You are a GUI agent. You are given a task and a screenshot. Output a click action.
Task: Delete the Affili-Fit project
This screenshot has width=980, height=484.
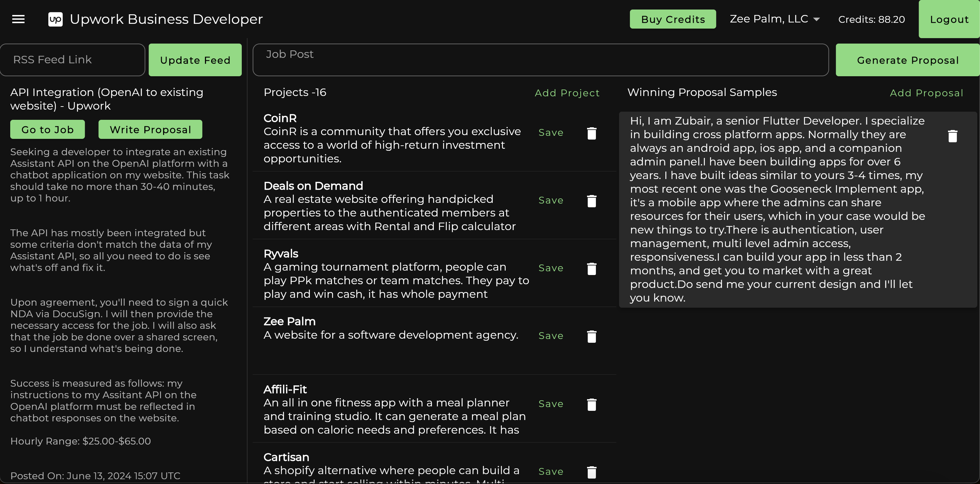(591, 404)
